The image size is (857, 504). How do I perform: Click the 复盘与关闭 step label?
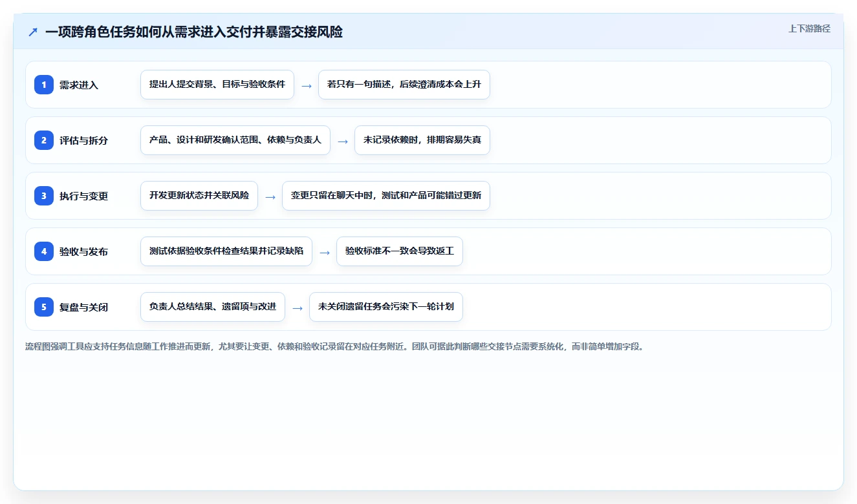[83, 307]
